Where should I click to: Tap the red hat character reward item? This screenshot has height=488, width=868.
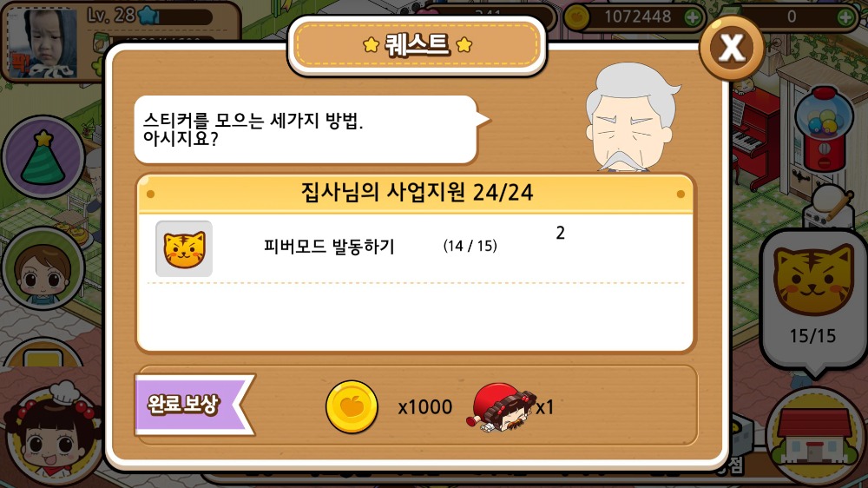tap(502, 408)
